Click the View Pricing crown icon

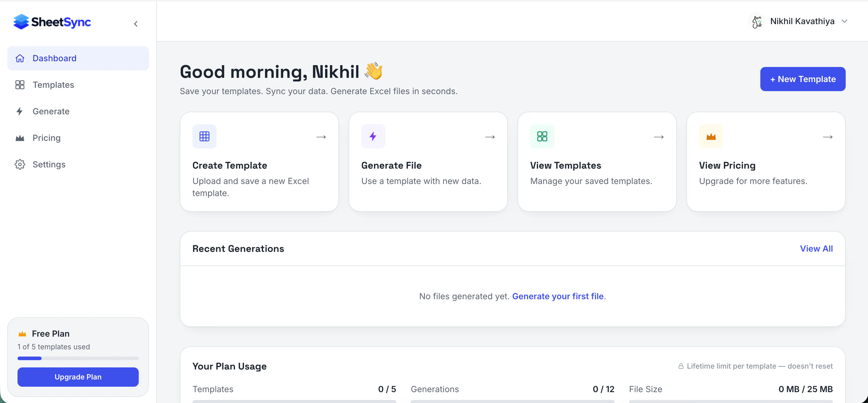tap(711, 136)
